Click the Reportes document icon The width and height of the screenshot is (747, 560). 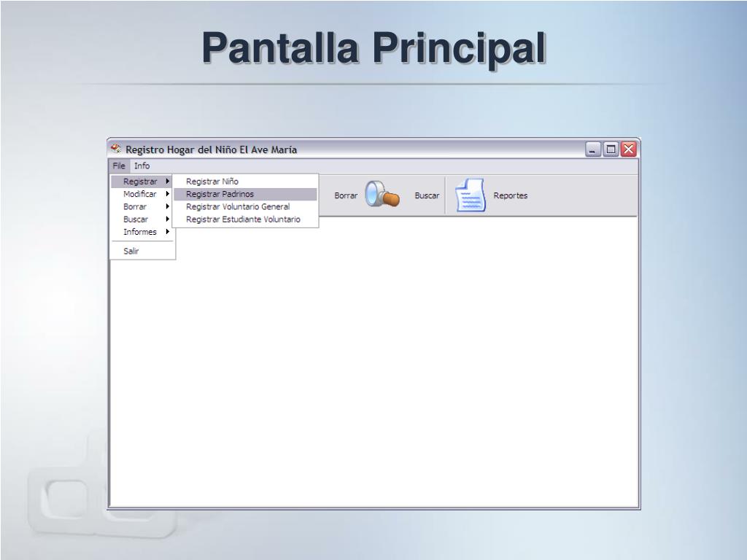coord(470,195)
